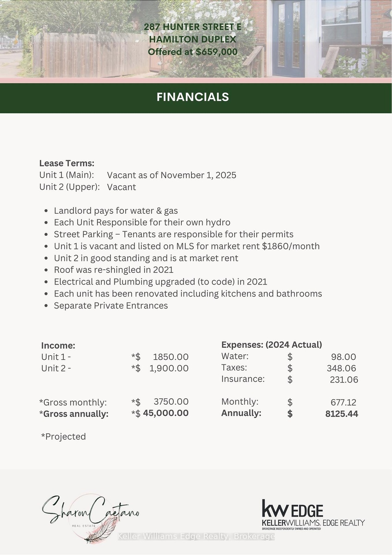392x555 pixels.
Task: Select the FINANCIALS green banner heading
Action: 193,97
